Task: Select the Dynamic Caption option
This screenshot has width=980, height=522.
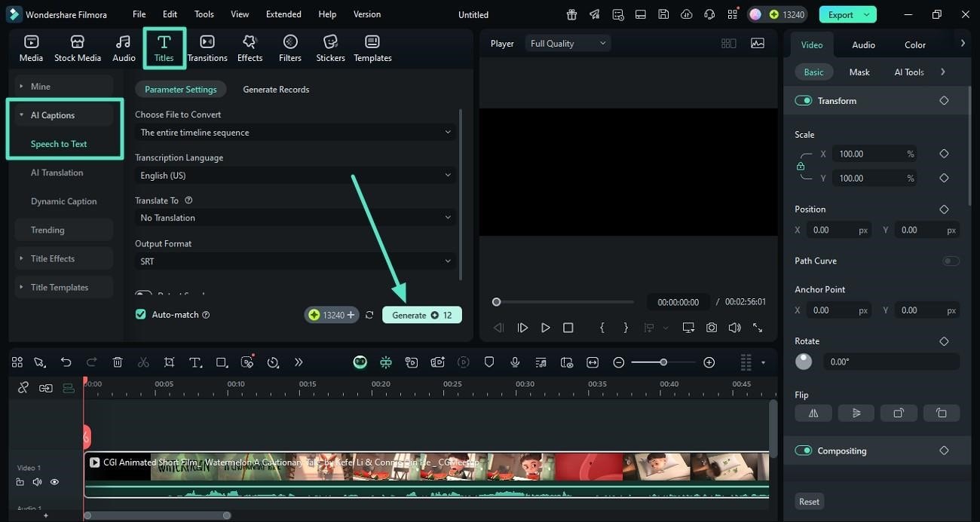Action: pyautogui.click(x=64, y=201)
